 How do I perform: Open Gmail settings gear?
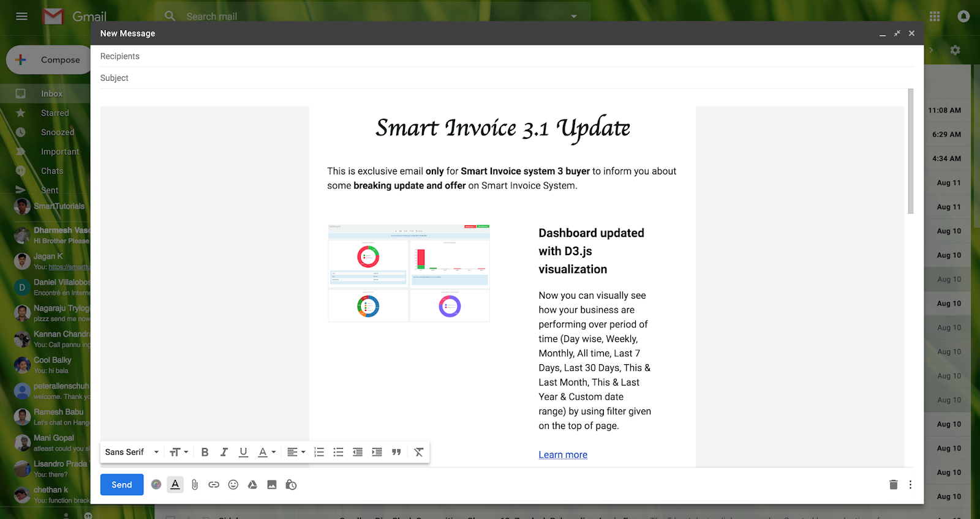[x=955, y=50]
